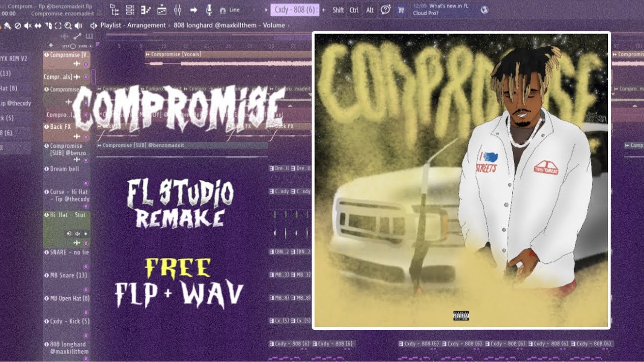Mute the Compromise [V.. track via its dot
The height and width of the screenshot is (362, 644).
86,64
